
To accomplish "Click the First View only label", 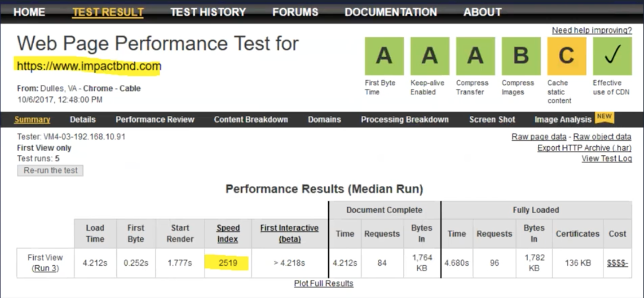I will [x=44, y=148].
